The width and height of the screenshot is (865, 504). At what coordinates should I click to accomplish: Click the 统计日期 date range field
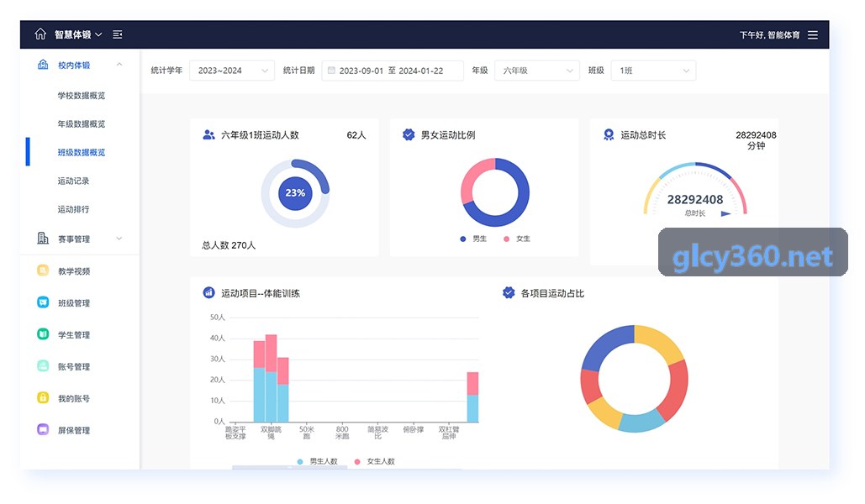point(393,71)
